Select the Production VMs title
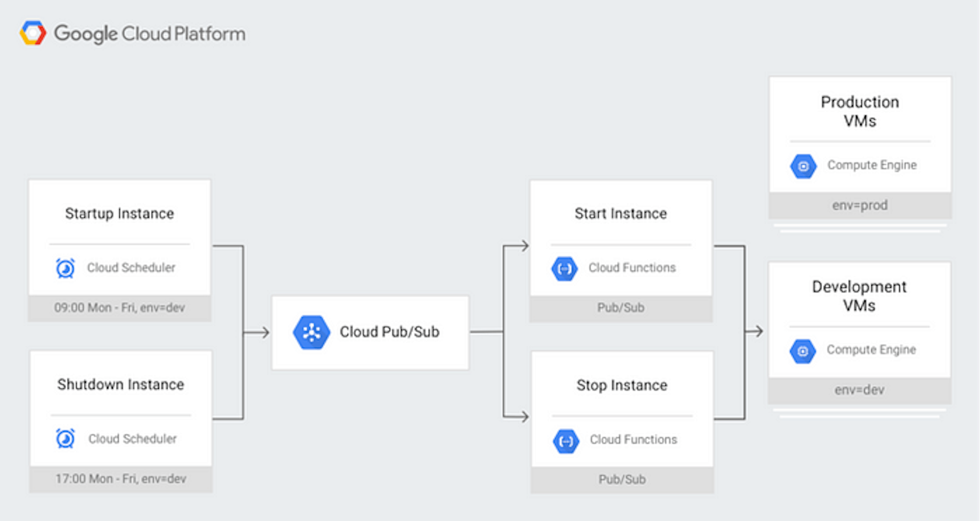Screen dimensions: 980x521 pos(860,111)
